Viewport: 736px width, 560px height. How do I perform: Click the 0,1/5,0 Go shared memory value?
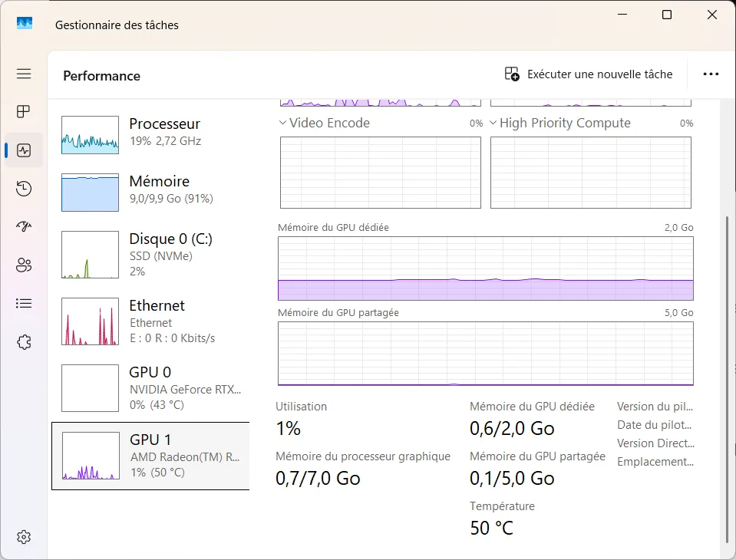pos(512,479)
